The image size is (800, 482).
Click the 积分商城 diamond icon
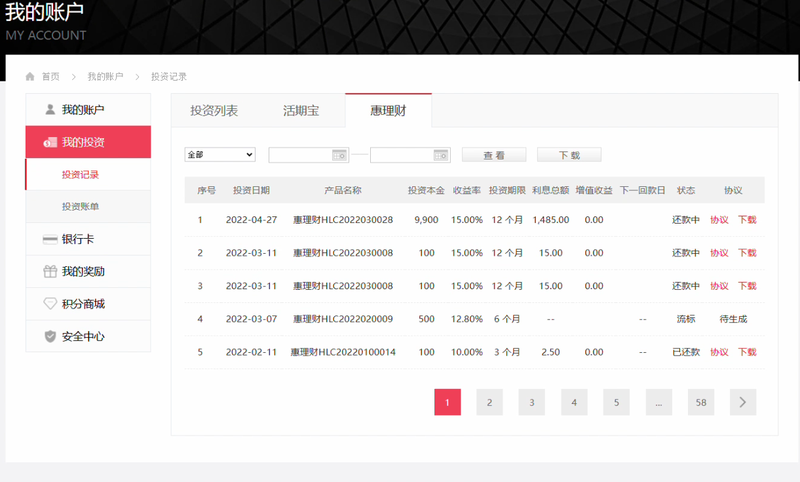pyautogui.click(x=50, y=304)
